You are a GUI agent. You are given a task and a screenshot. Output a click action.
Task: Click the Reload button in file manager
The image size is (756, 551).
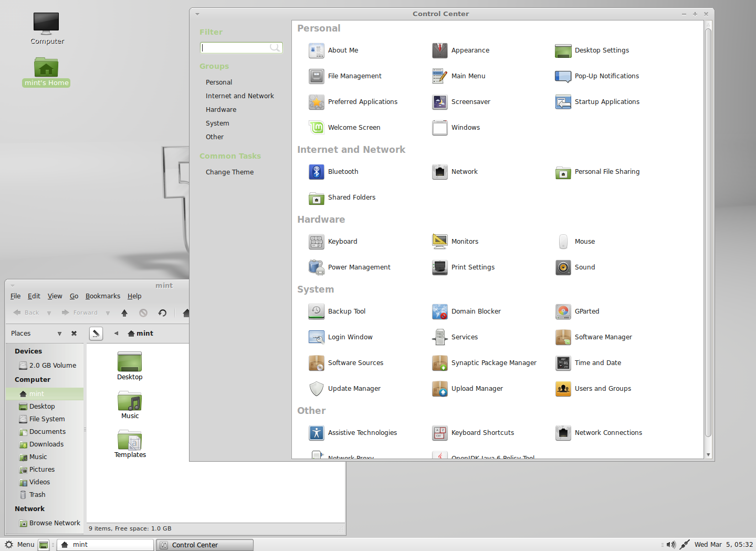(162, 313)
